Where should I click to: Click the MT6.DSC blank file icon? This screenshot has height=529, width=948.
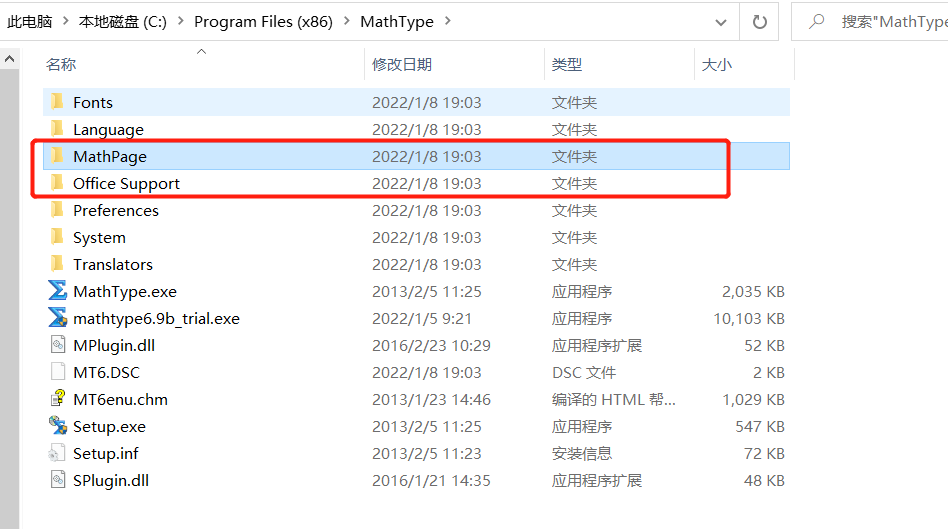click(x=57, y=372)
